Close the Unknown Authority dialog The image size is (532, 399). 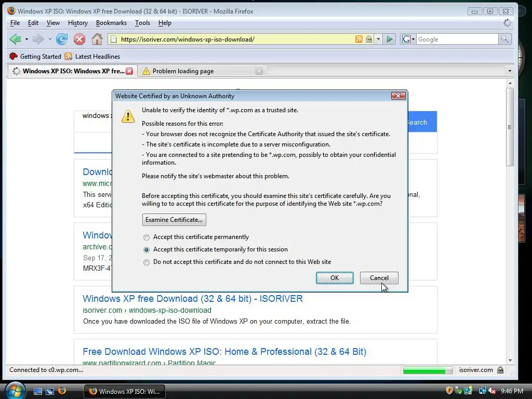pos(398,96)
